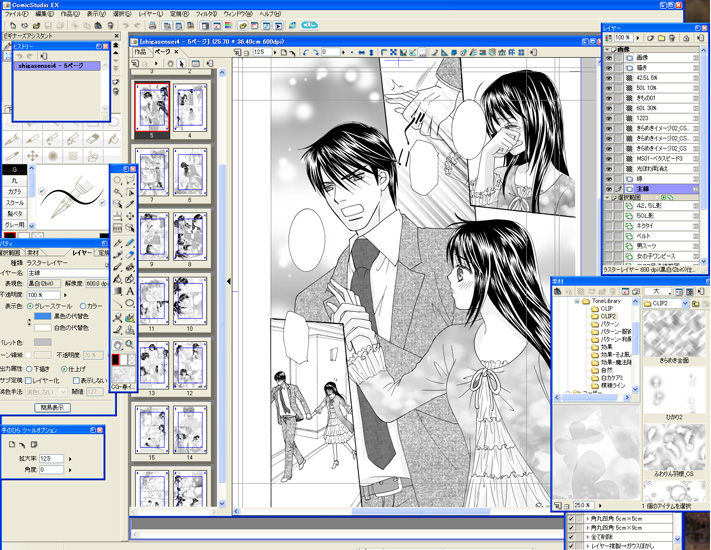The image size is (711, 550).
Task: Click the Print icon in the main toolbar
Action: tap(153, 25)
